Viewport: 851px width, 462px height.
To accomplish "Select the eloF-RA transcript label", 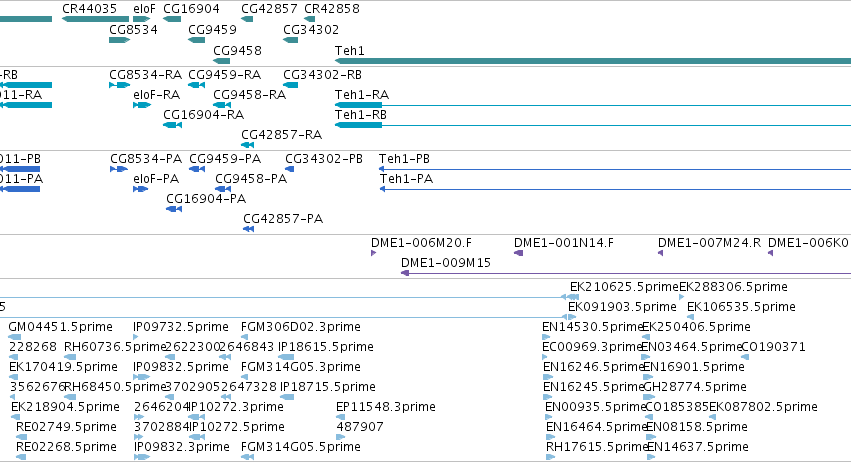I will (x=156, y=94).
